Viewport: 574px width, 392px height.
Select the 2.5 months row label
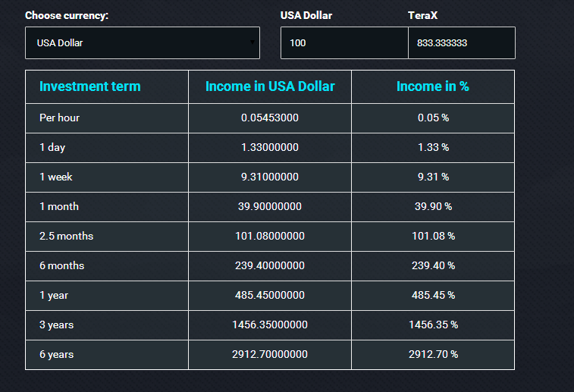pyautogui.click(x=67, y=236)
